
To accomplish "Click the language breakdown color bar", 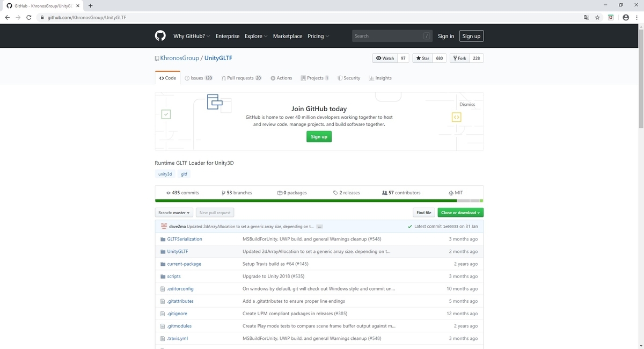I will pyautogui.click(x=319, y=201).
